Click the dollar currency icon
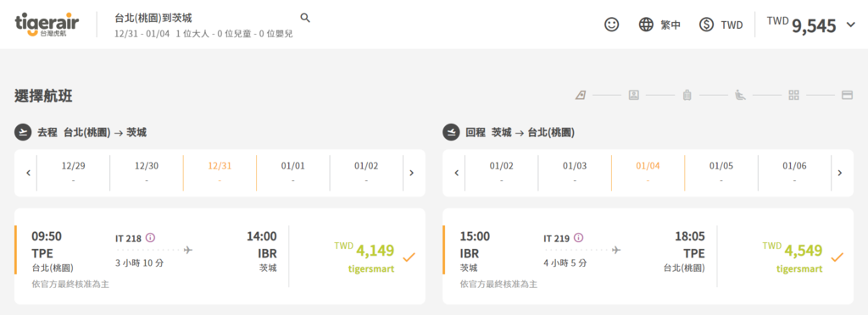Viewport: 868px width, 315px height. [706, 25]
